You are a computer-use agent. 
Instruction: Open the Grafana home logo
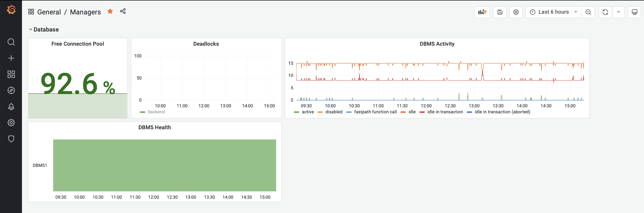point(11,10)
